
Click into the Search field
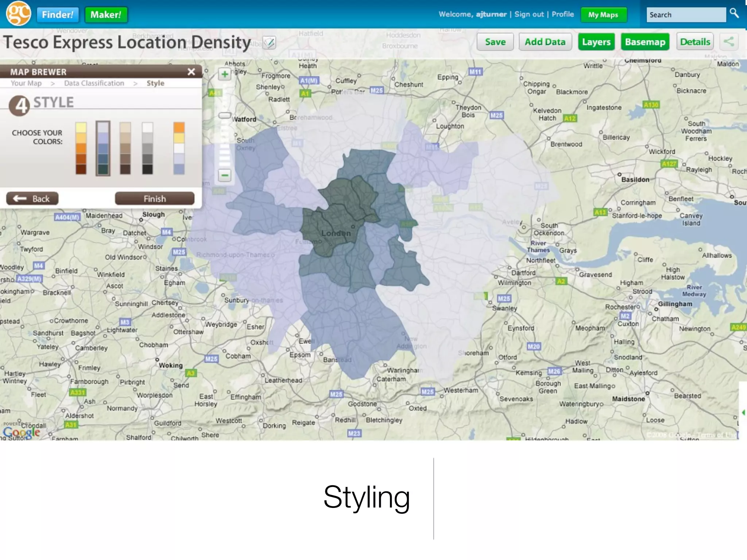coord(685,15)
